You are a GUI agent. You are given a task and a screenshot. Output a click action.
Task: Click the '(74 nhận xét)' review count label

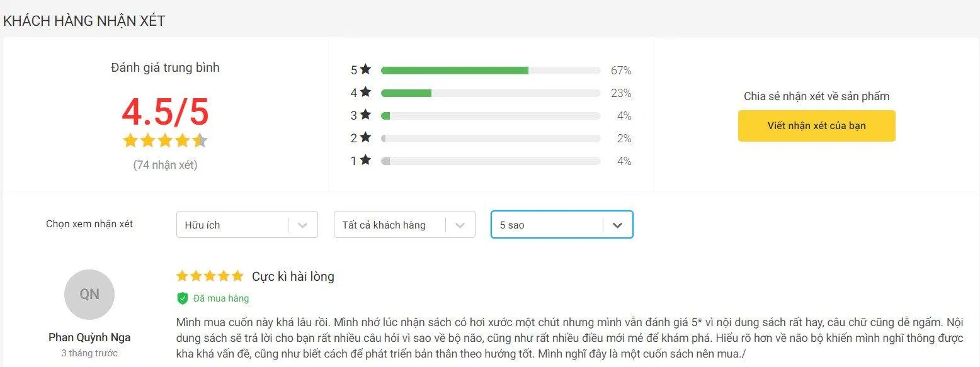(164, 164)
